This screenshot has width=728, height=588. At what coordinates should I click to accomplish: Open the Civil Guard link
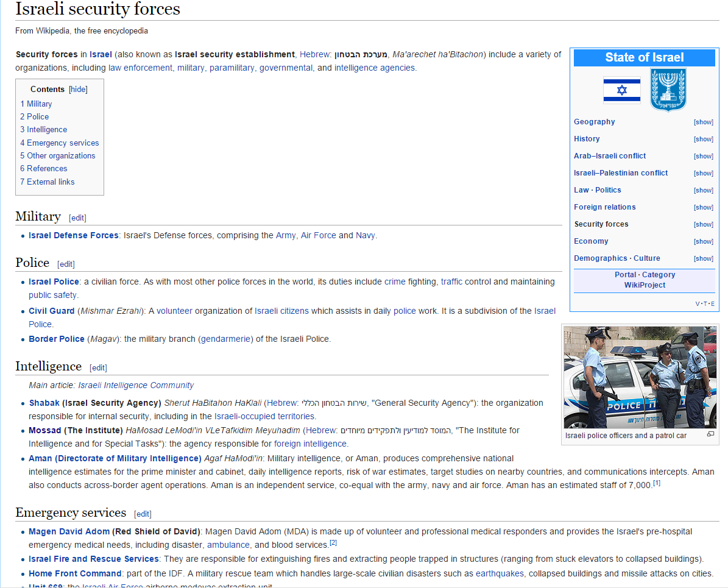click(x=52, y=311)
